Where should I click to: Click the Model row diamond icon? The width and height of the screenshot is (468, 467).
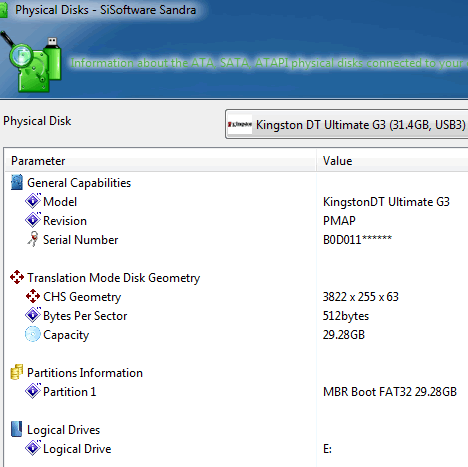[33, 201]
